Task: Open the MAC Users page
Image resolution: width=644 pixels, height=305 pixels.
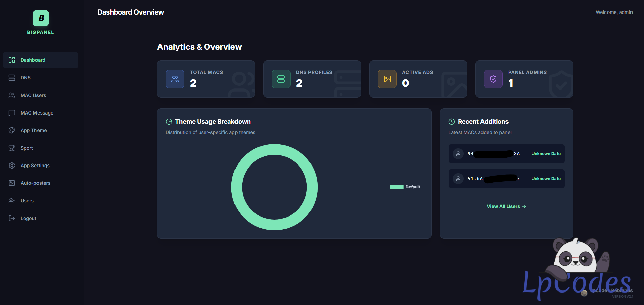Action: [x=33, y=95]
